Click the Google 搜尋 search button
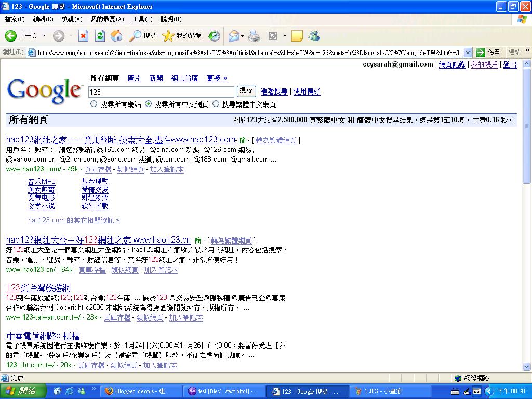 [x=246, y=90]
